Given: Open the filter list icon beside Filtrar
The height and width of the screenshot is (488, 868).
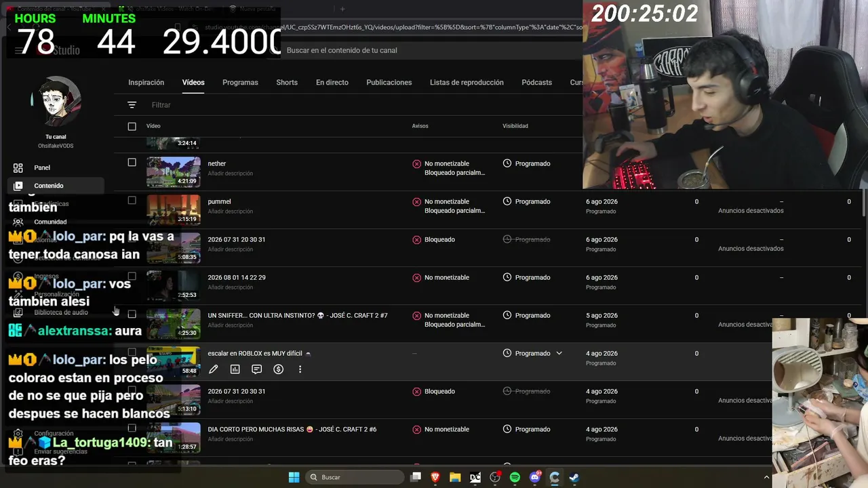Looking at the screenshot, I should tap(132, 105).
